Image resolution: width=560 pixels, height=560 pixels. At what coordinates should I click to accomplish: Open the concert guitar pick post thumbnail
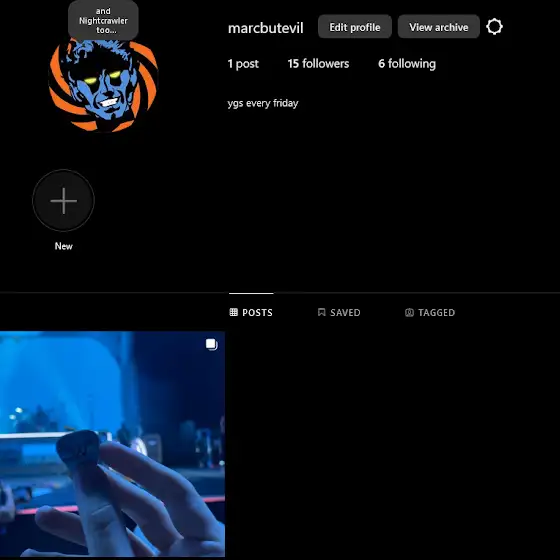pos(112,444)
